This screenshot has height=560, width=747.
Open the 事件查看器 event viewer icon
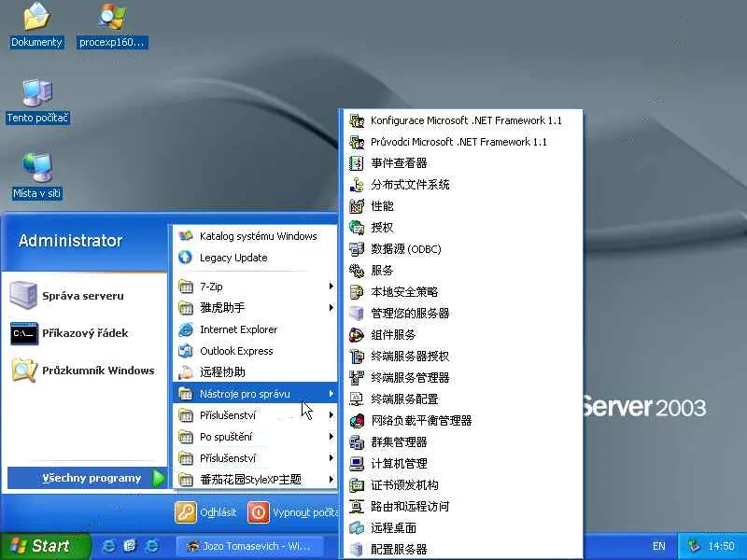(357, 163)
